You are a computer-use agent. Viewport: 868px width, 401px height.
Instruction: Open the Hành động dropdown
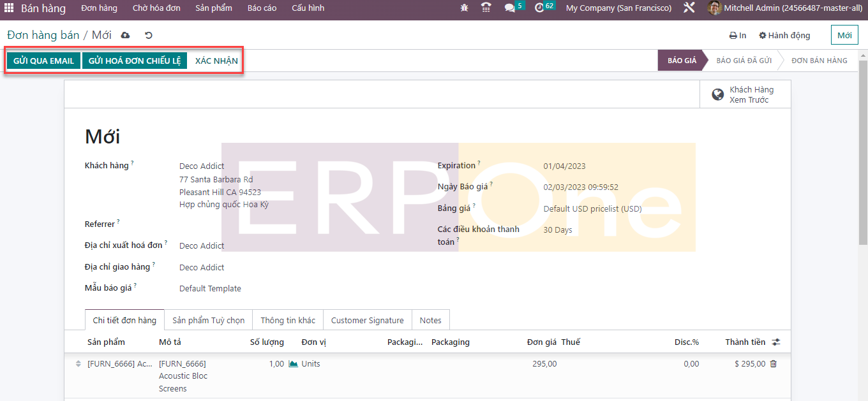784,36
